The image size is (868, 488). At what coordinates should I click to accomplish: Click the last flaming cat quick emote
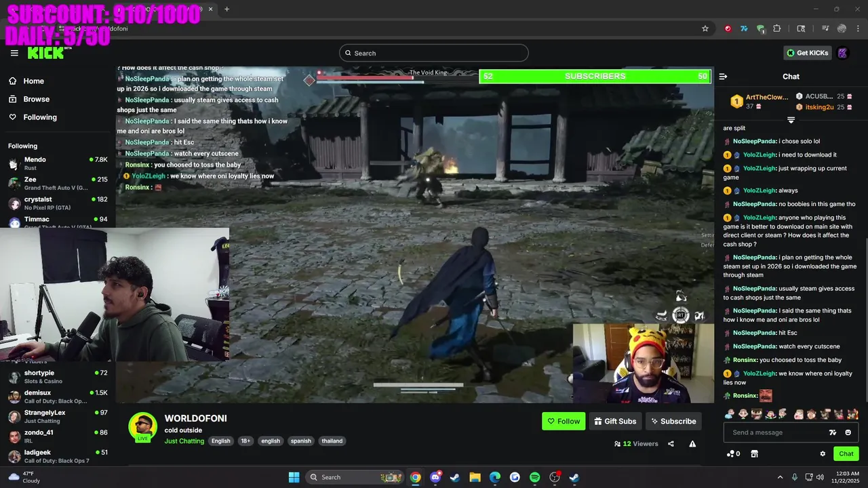click(852, 413)
